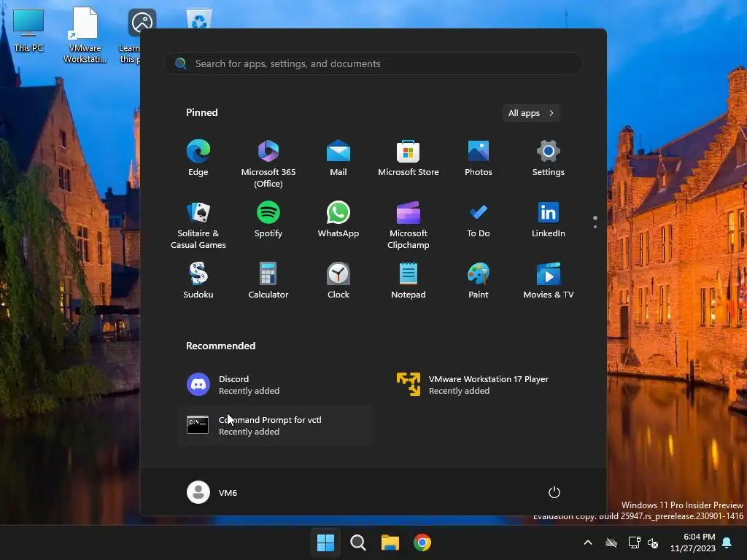Open the Clock app
This screenshot has height=560, width=747.
[x=338, y=281]
